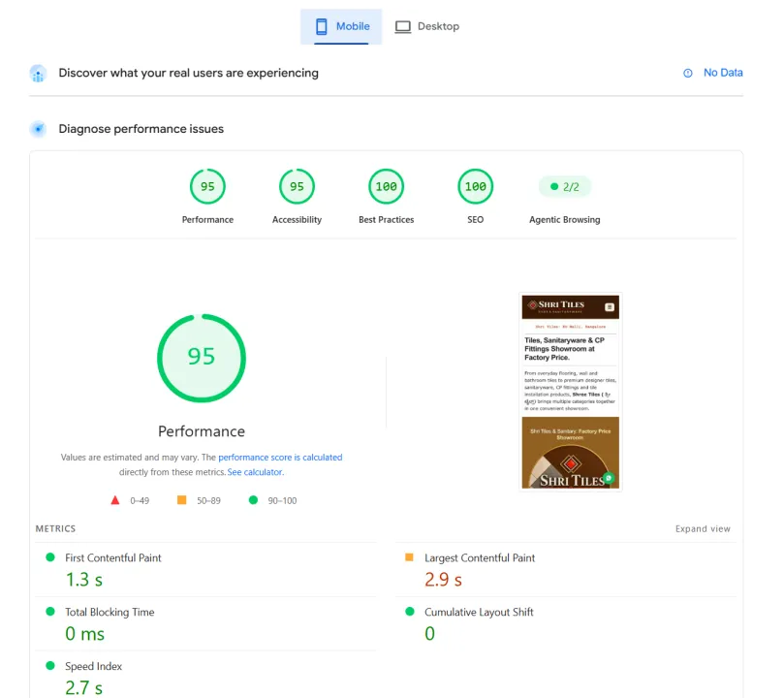Select the SEO 100 score gauge
784x698 pixels.
tap(476, 186)
